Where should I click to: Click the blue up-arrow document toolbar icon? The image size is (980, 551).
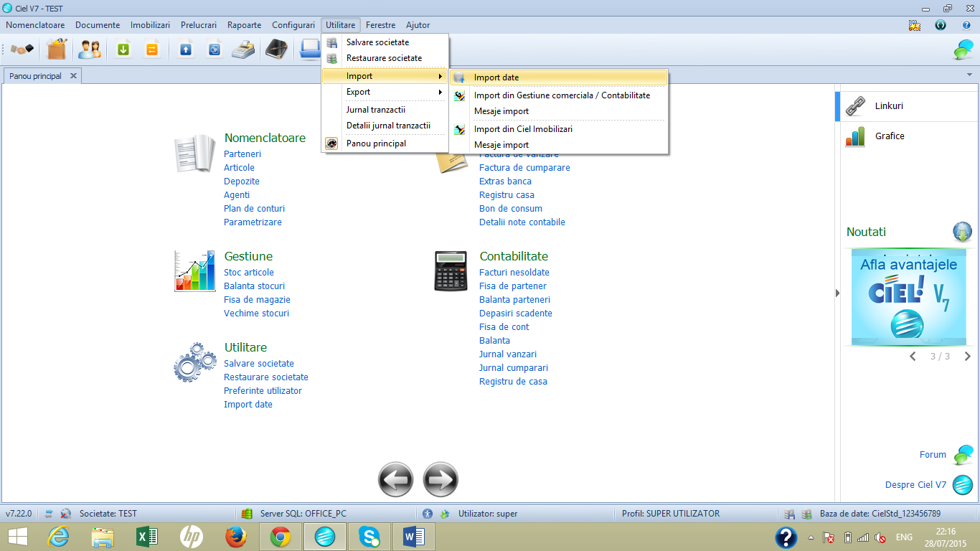[x=186, y=50]
